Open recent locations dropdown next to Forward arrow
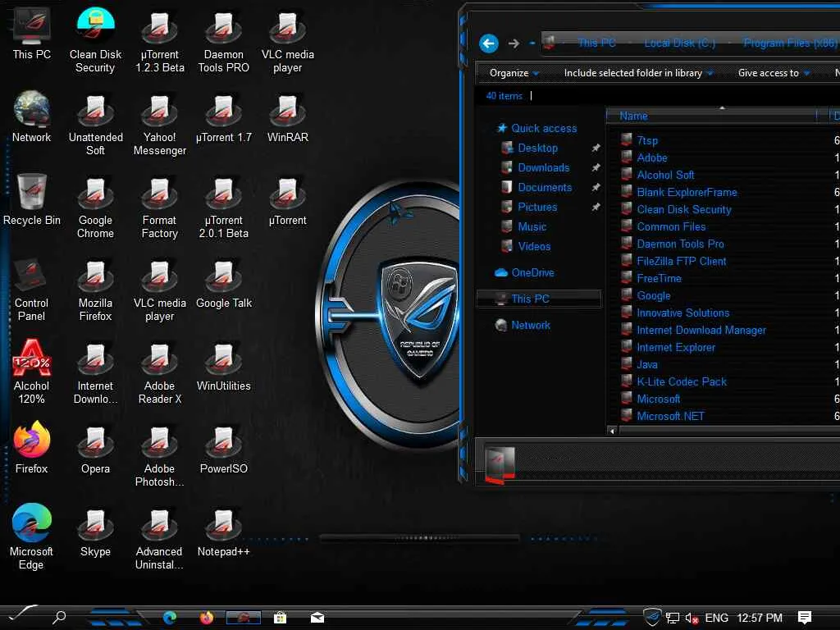Image resolution: width=840 pixels, height=630 pixels. click(x=532, y=43)
